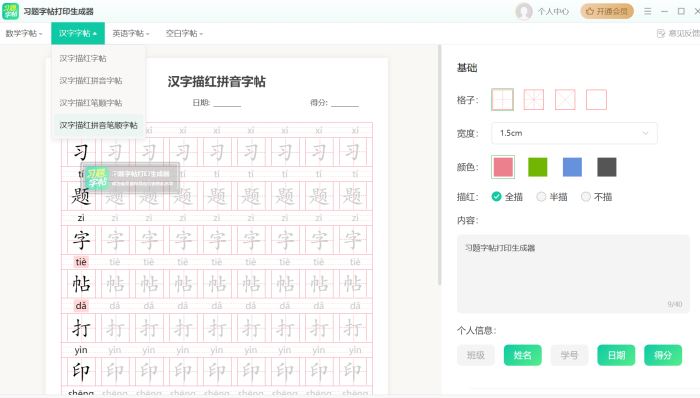The width and height of the screenshot is (700, 398).
Task: Click the black 字 character in preview
Action: coord(81,240)
